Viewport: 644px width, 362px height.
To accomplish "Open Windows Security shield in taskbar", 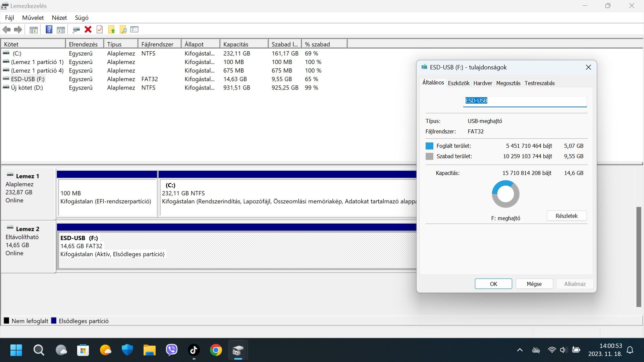I will pyautogui.click(x=127, y=350).
